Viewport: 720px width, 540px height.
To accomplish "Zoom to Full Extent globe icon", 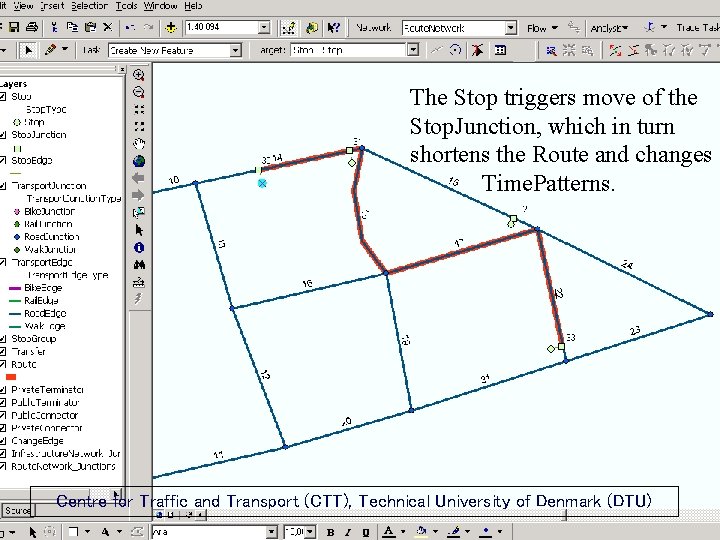I will pyautogui.click(x=139, y=161).
